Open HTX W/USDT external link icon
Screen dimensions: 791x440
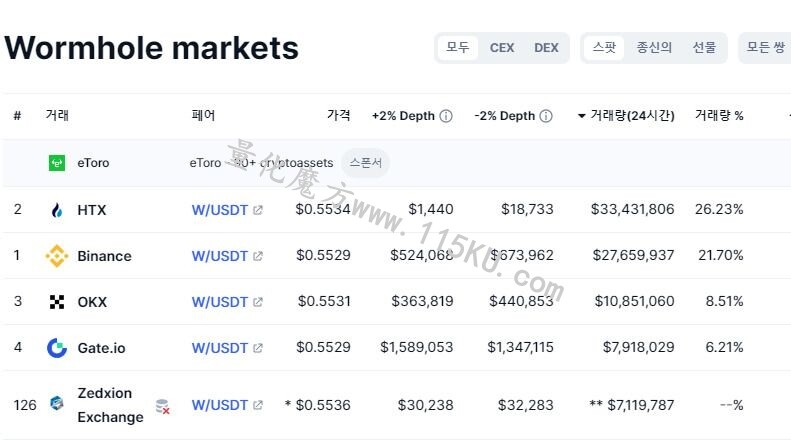point(258,210)
